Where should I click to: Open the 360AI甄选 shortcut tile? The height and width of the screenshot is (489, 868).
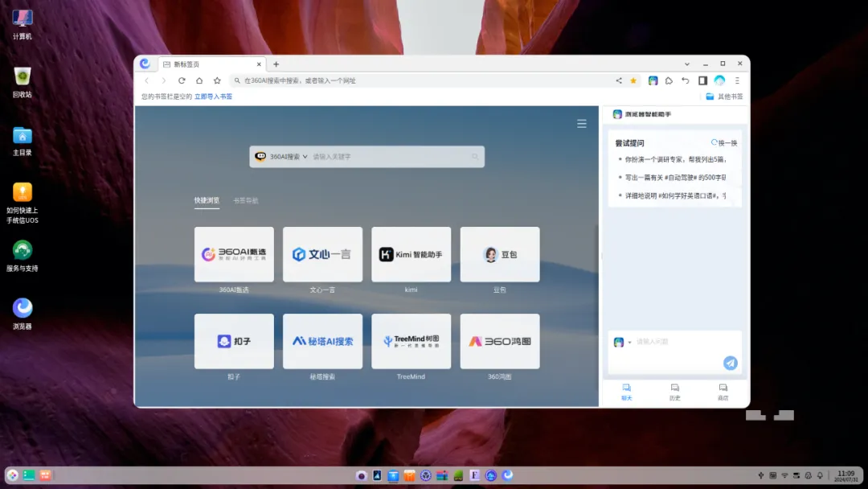[x=234, y=254]
